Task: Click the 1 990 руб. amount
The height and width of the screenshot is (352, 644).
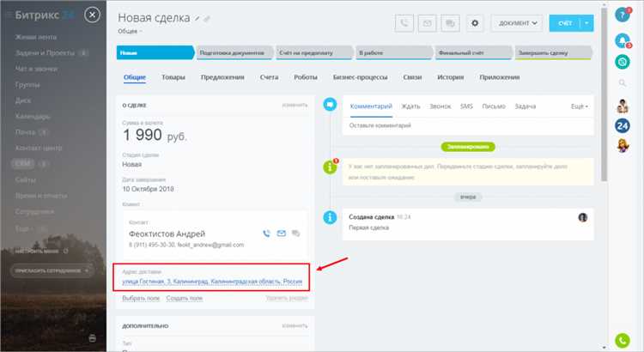Action: point(155,135)
